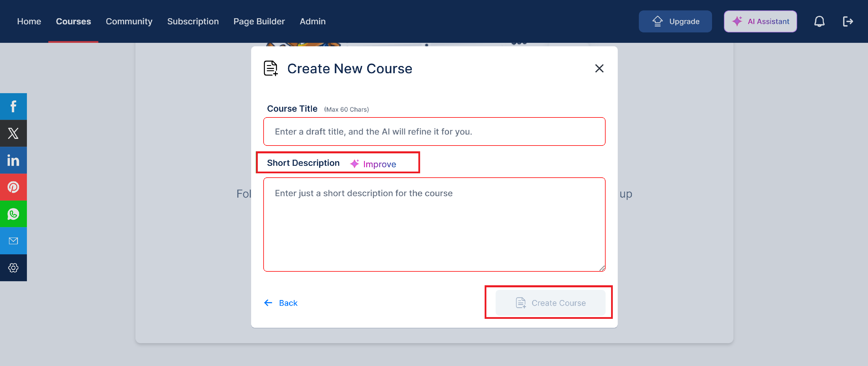Screen dimensions: 868x366
Task: Share by email envelope icon
Action: tap(13, 241)
